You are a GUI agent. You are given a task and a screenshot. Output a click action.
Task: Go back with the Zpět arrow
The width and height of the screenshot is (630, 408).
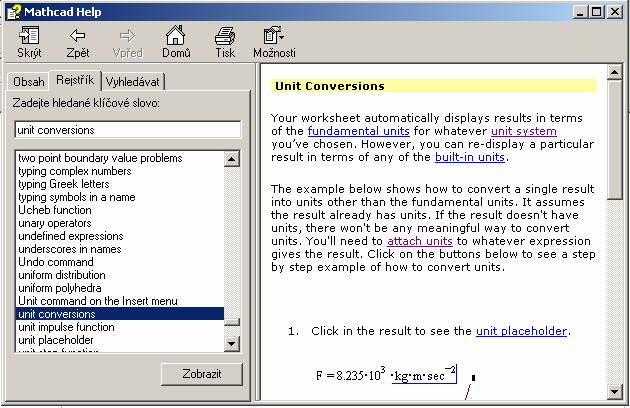78,42
